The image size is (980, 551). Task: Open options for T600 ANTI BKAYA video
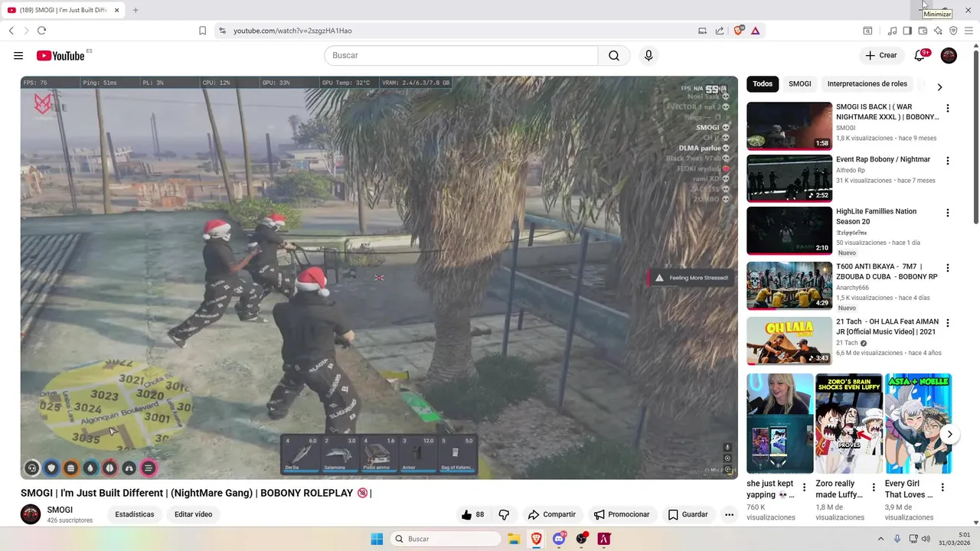click(x=948, y=268)
